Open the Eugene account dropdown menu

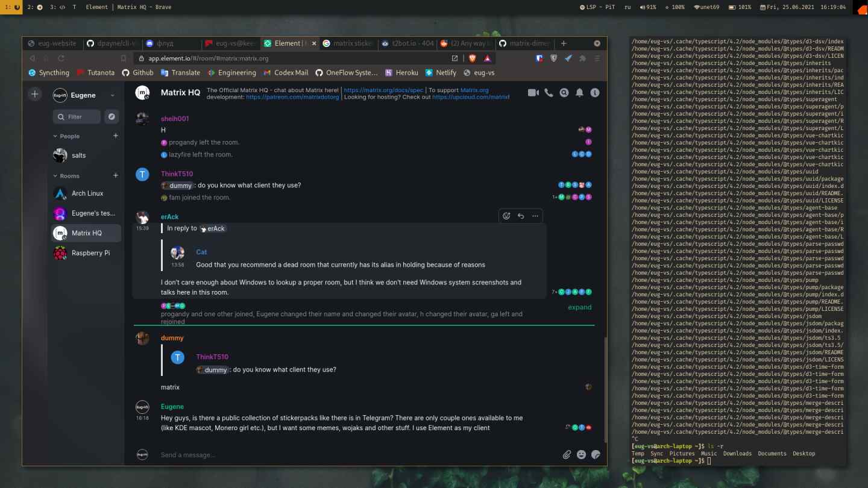(112, 95)
